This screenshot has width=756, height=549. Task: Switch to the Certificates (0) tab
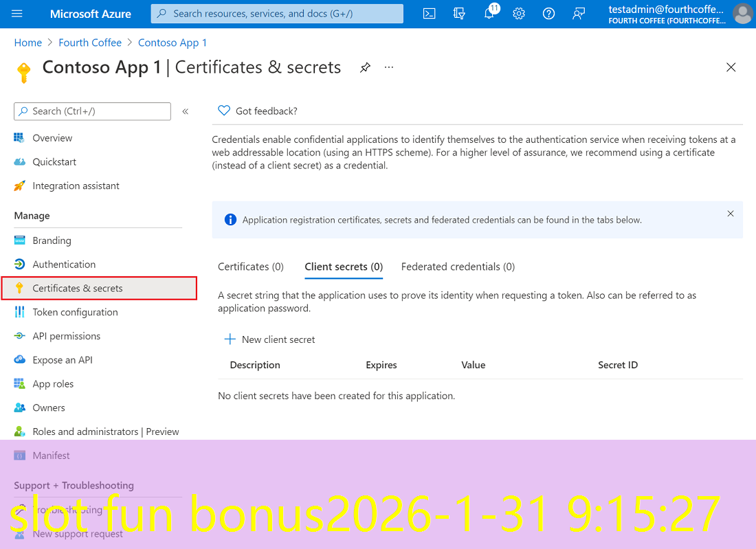250,267
